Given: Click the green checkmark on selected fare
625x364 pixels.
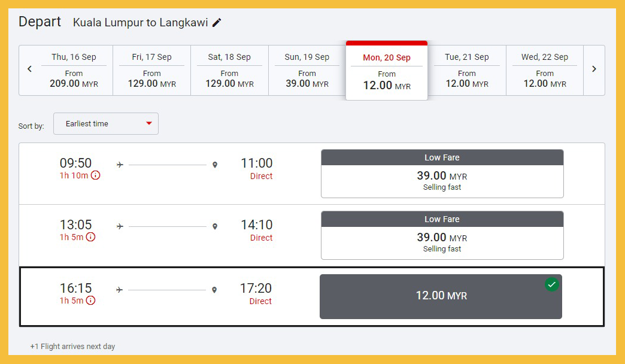Looking at the screenshot, I should coord(551,285).
